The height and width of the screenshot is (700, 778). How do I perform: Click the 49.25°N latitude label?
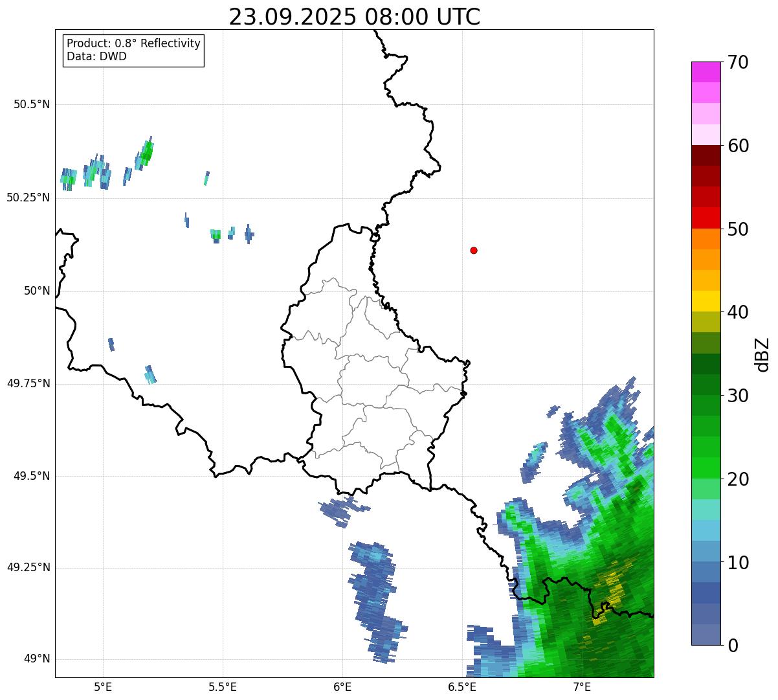click(x=28, y=568)
